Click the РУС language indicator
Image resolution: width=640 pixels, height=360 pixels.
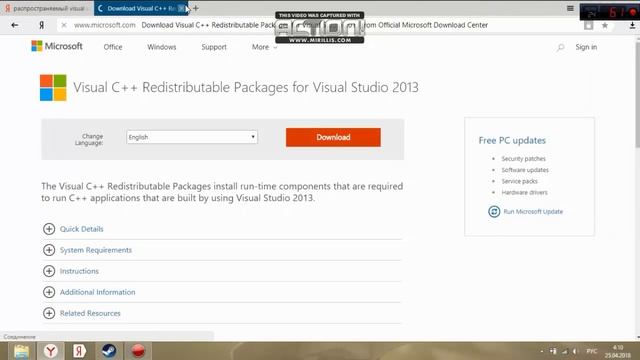[591, 351]
